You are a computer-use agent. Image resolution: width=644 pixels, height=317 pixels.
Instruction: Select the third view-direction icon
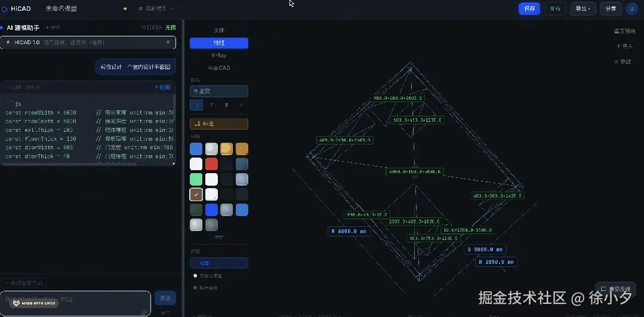click(x=226, y=104)
